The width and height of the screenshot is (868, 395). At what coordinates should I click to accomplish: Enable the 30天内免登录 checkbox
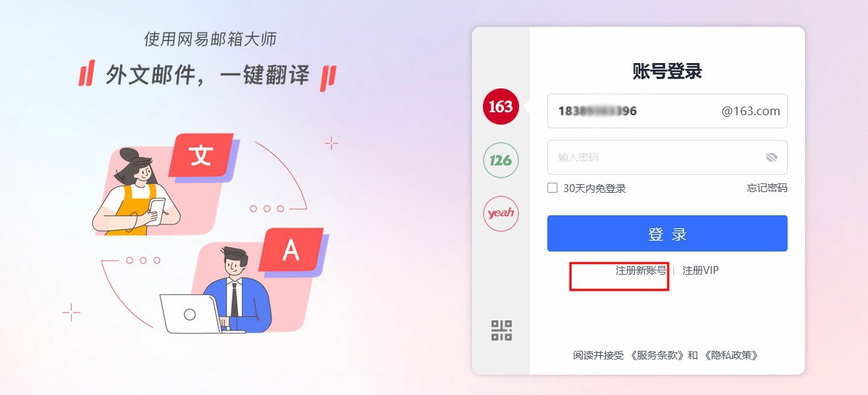pos(552,188)
